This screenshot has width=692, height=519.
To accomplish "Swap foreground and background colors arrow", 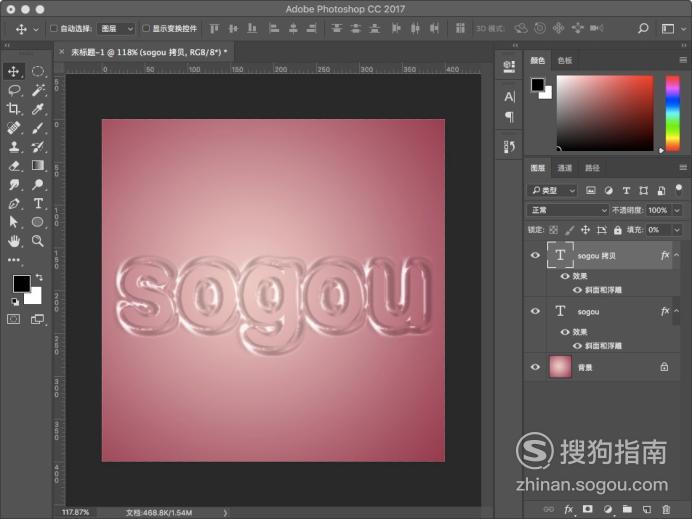I will [x=39, y=277].
